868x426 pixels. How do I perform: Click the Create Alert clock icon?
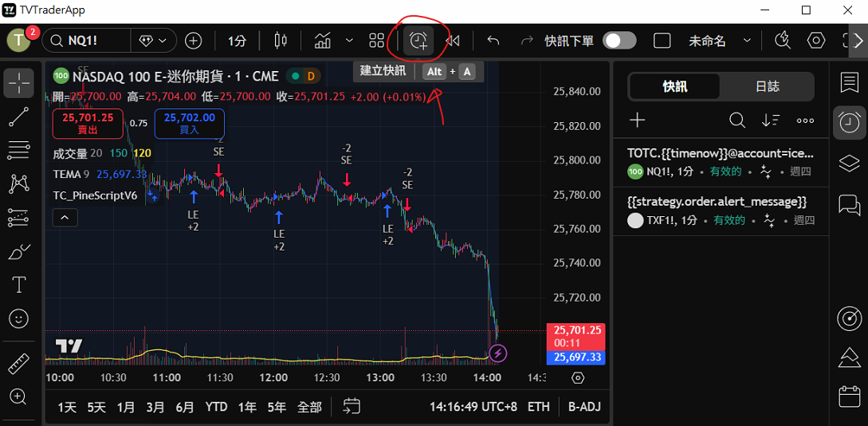coord(418,41)
